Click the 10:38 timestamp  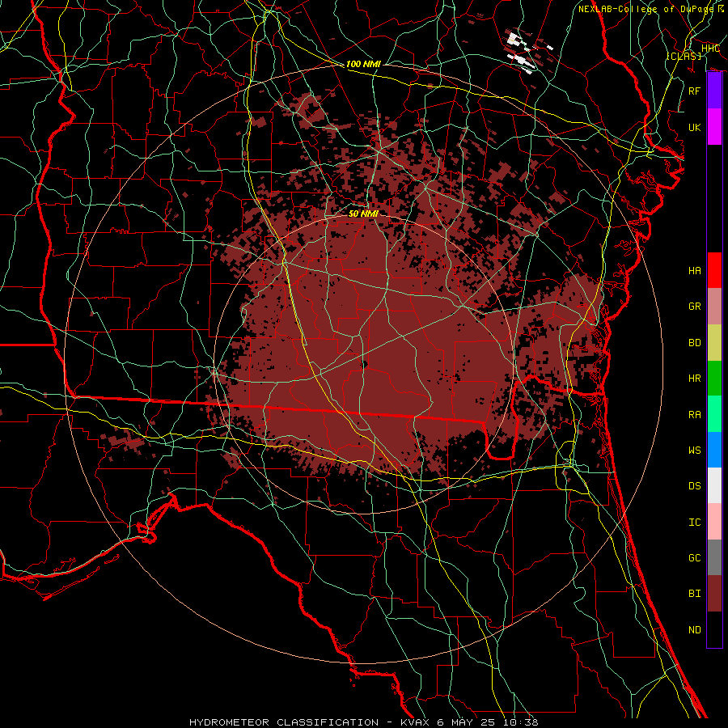tap(520, 722)
